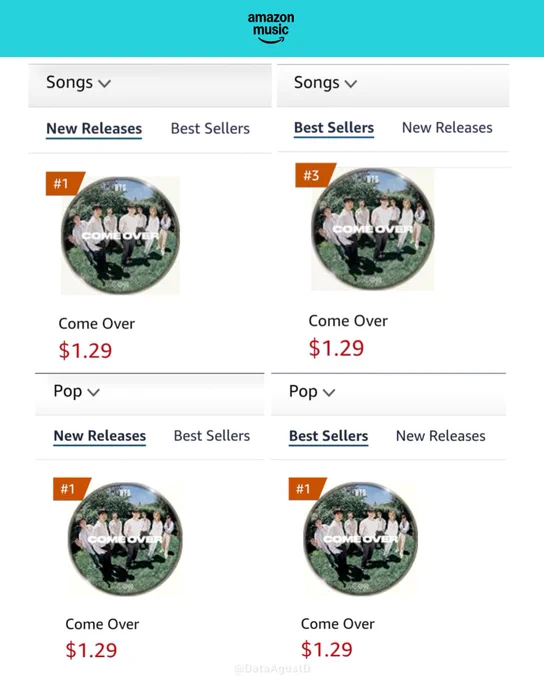This screenshot has height=680, width=544.
Task: Click Come Over title in Songs Best Sellers
Action: pos(348,321)
